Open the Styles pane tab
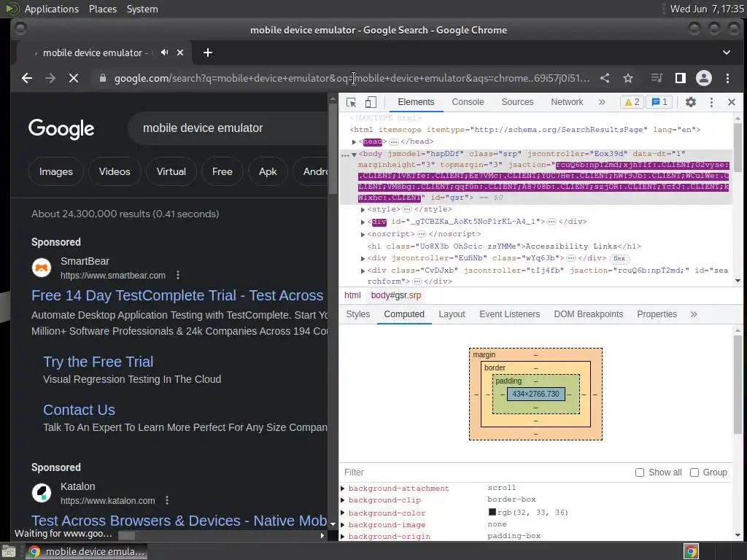The width and height of the screenshot is (747, 560). point(357,314)
